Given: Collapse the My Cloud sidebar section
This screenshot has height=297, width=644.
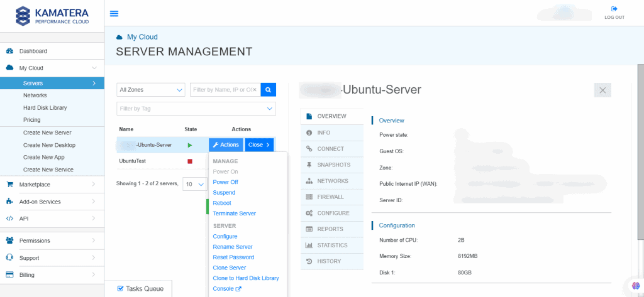Looking at the screenshot, I should [x=94, y=68].
